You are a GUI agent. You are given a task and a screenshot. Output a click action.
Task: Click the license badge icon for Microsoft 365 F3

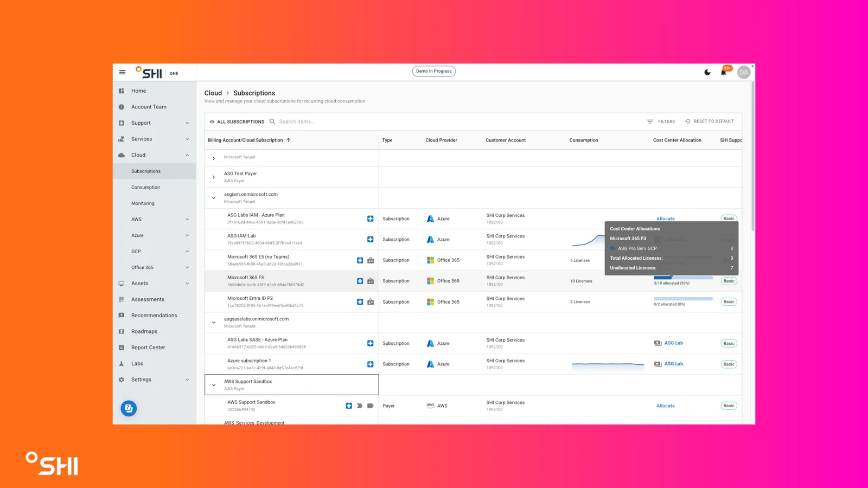[x=371, y=281]
